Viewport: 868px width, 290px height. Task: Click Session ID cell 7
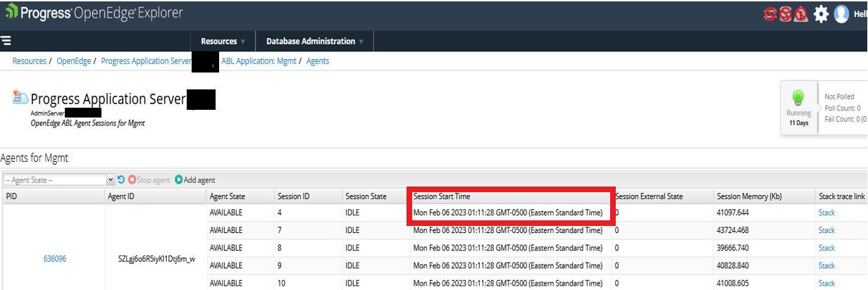coord(307,230)
